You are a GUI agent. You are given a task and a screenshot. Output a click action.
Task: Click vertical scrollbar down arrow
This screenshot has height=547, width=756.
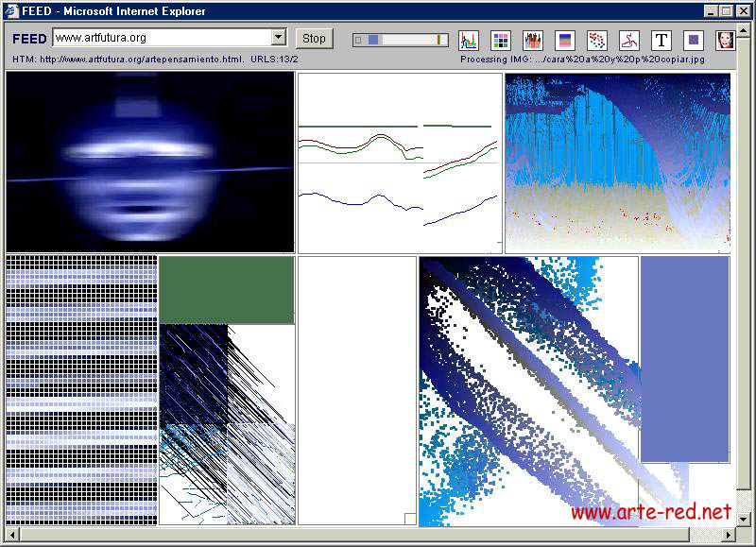pyautogui.click(x=742, y=520)
